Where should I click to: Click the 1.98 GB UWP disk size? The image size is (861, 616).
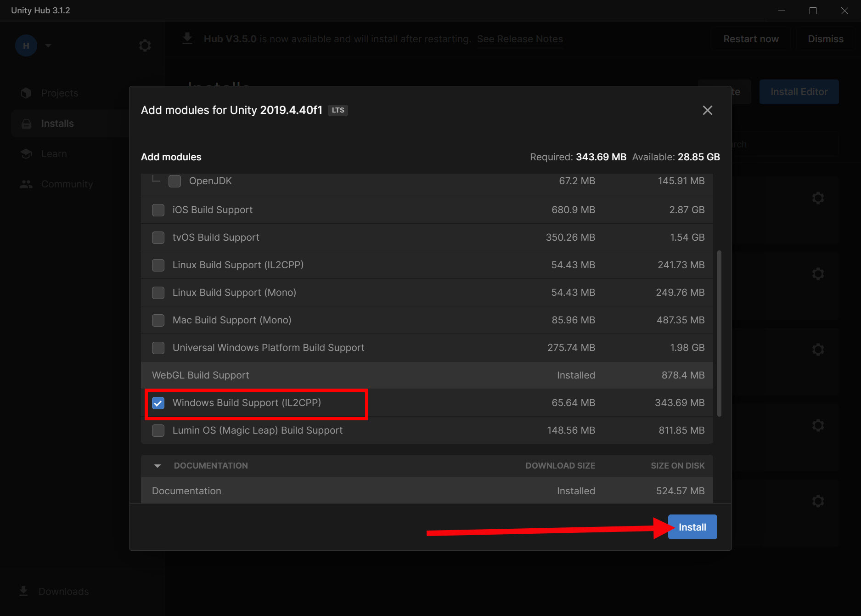pyautogui.click(x=687, y=348)
